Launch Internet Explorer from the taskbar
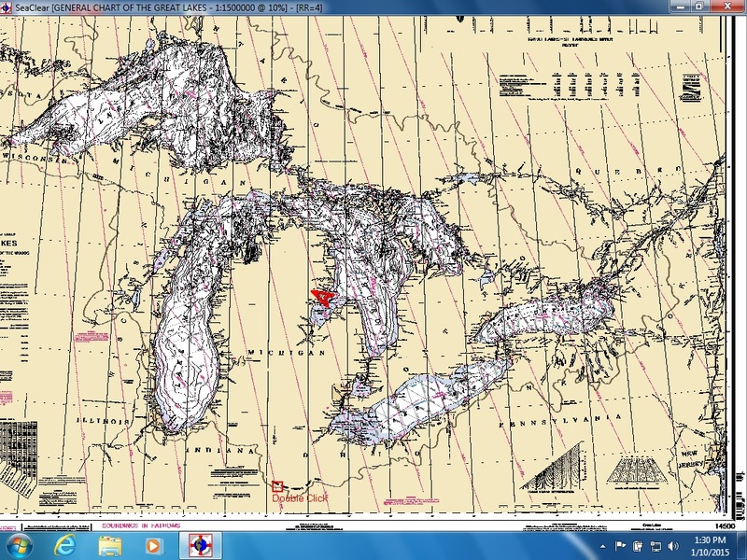747x560 pixels. (63, 543)
